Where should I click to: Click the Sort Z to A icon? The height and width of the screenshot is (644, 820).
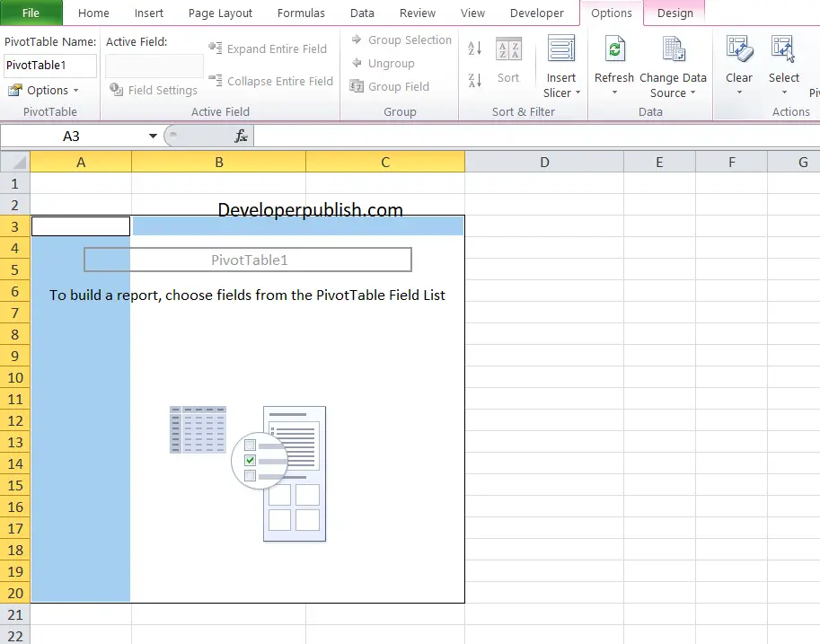click(475, 80)
